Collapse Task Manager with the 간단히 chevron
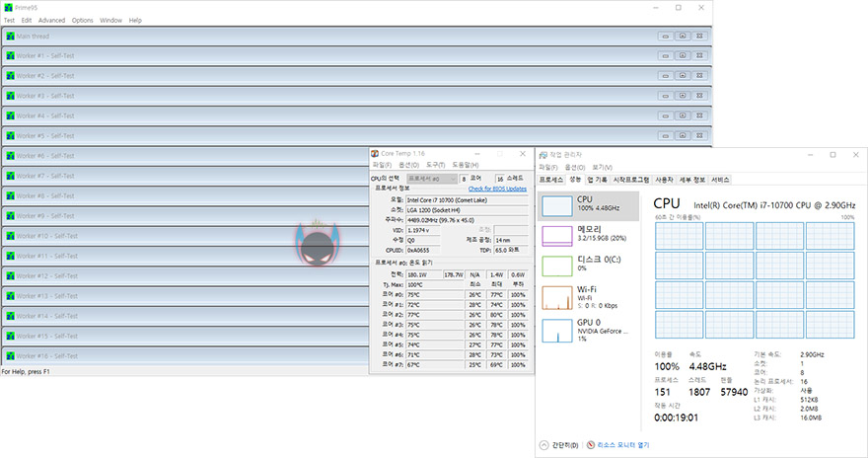 pos(544,445)
